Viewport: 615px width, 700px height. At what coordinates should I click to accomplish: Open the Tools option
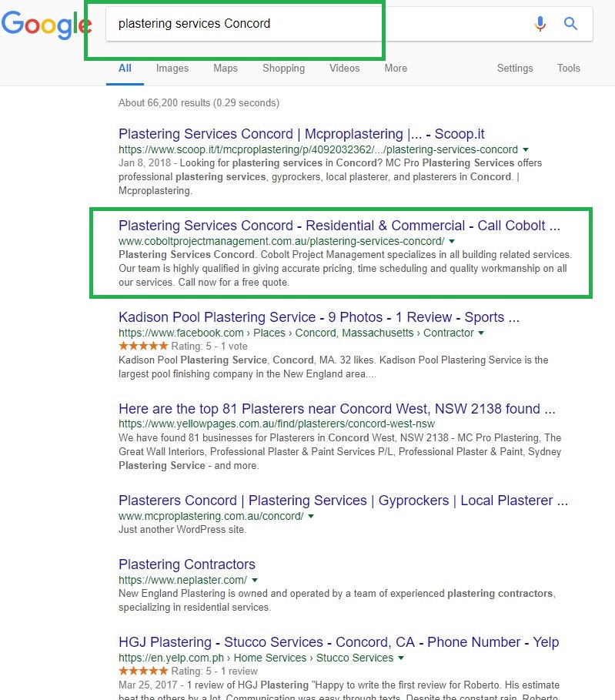click(x=569, y=69)
